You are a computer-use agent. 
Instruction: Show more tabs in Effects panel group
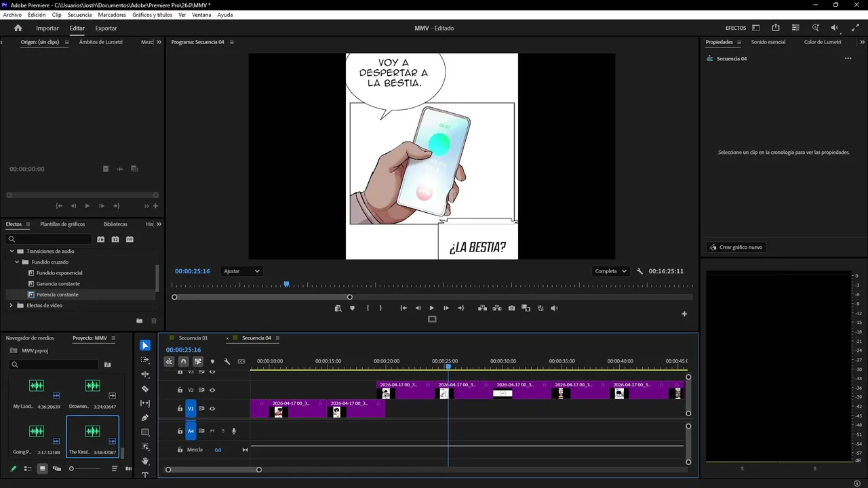tap(159, 224)
